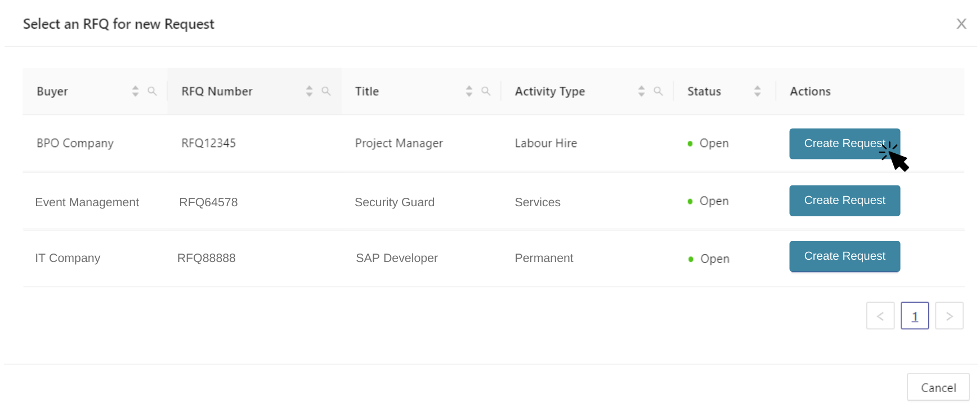The image size is (980, 413).
Task: Select page 1 in pagination
Action: tap(915, 316)
